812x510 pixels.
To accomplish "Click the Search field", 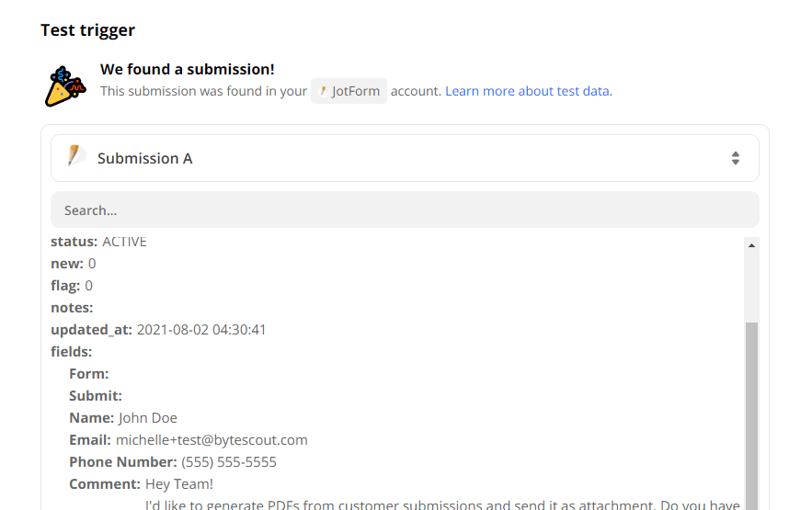I will pos(405,210).
